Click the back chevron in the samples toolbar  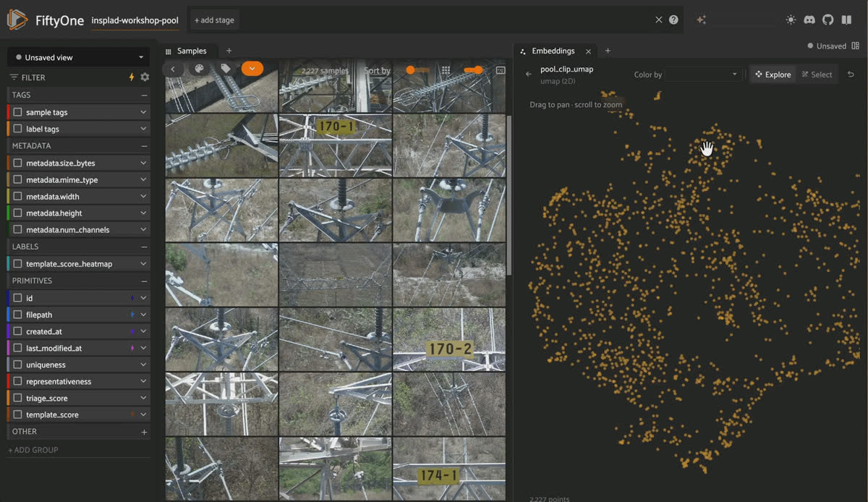point(174,69)
